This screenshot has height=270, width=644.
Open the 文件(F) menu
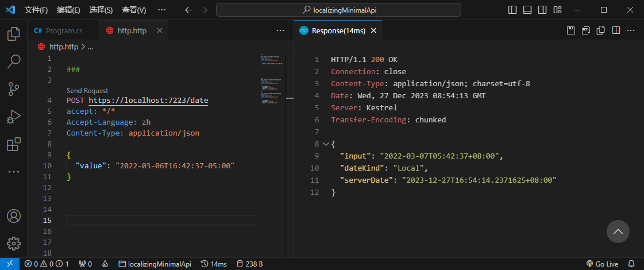[x=36, y=10]
